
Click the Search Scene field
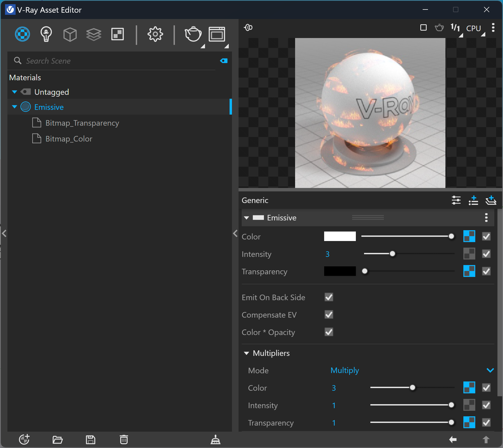tap(116, 61)
